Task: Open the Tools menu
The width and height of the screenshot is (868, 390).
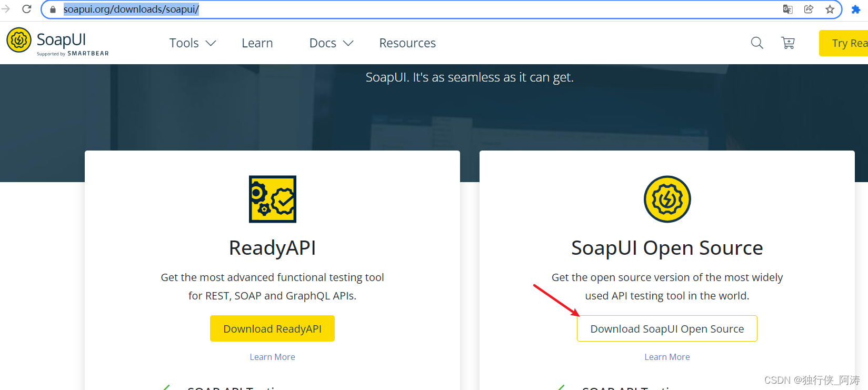Action: (184, 43)
